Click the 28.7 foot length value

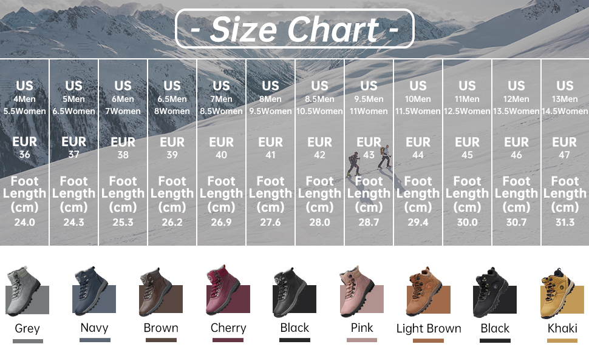pyautogui.click(x=369, y=222)
